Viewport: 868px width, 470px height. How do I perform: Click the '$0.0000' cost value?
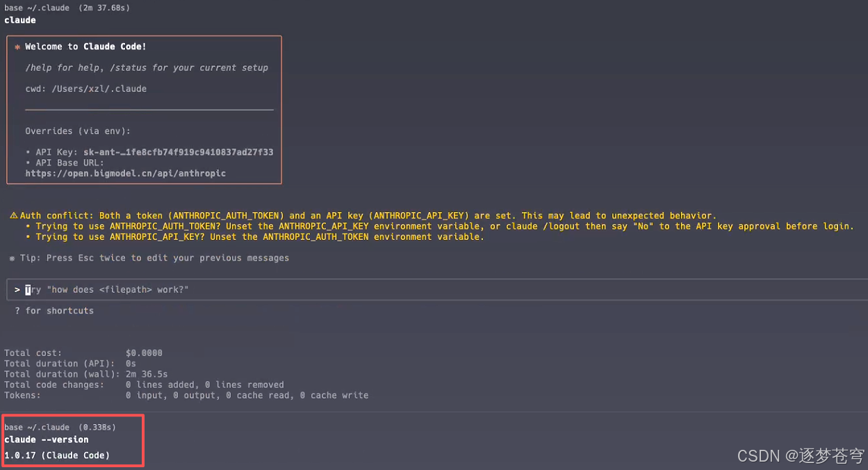145,353
